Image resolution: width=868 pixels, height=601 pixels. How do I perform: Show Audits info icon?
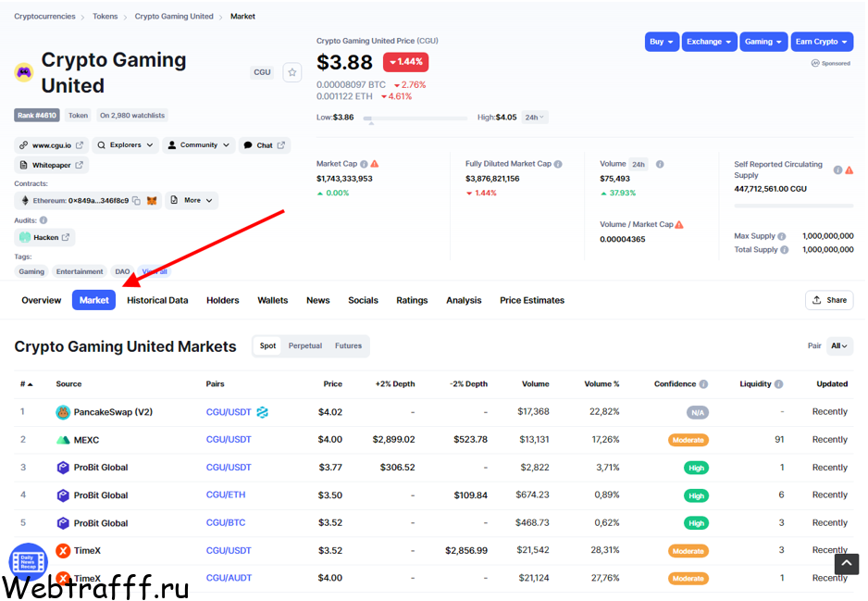click(x=43, y=219)
